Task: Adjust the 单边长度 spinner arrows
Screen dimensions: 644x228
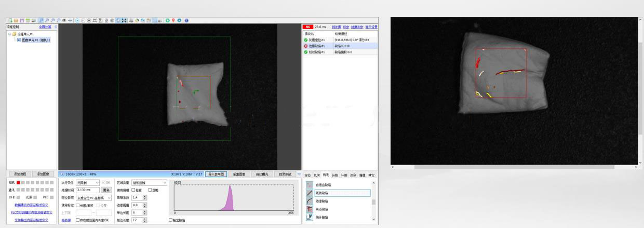Action: point(144,213)
